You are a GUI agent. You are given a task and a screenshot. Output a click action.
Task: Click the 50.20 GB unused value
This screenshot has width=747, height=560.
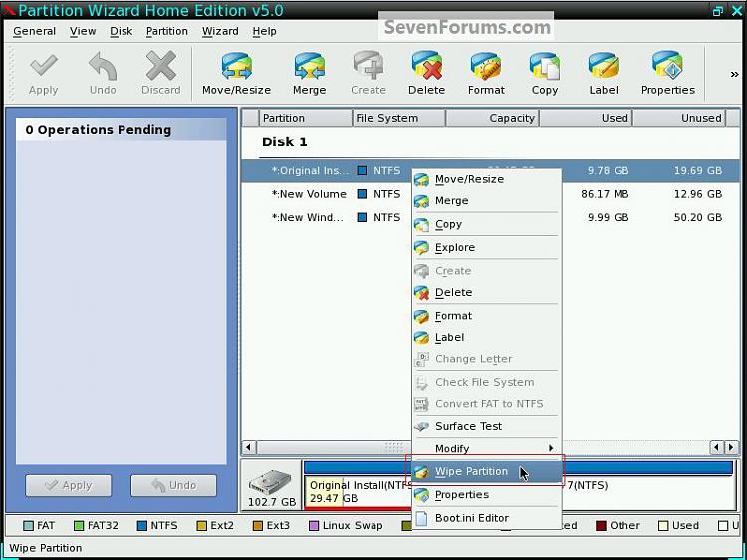point(698,217)
